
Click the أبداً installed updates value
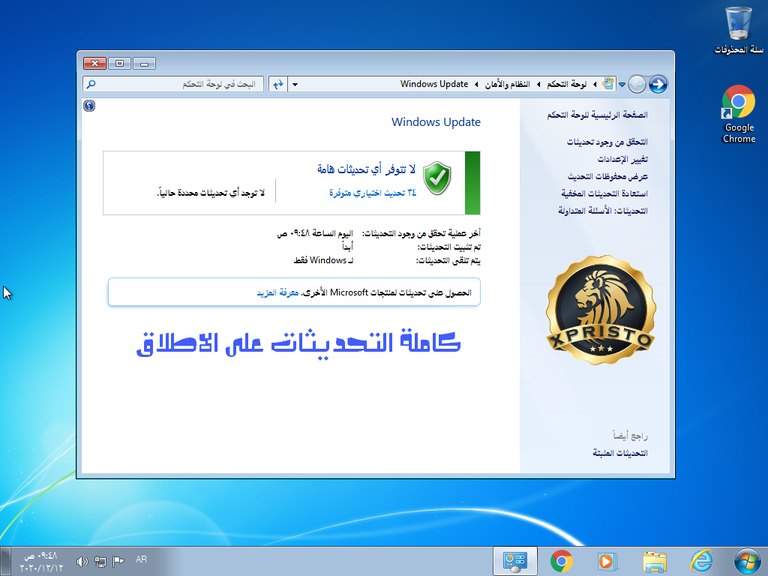[347, 246]
